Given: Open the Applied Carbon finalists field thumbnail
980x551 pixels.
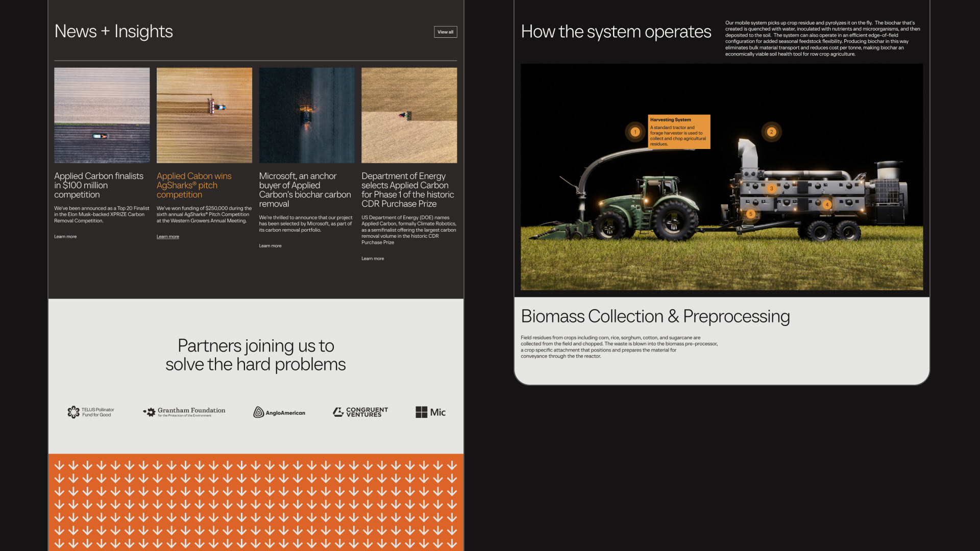Looking at the screenshot, I should click(102, 115).
